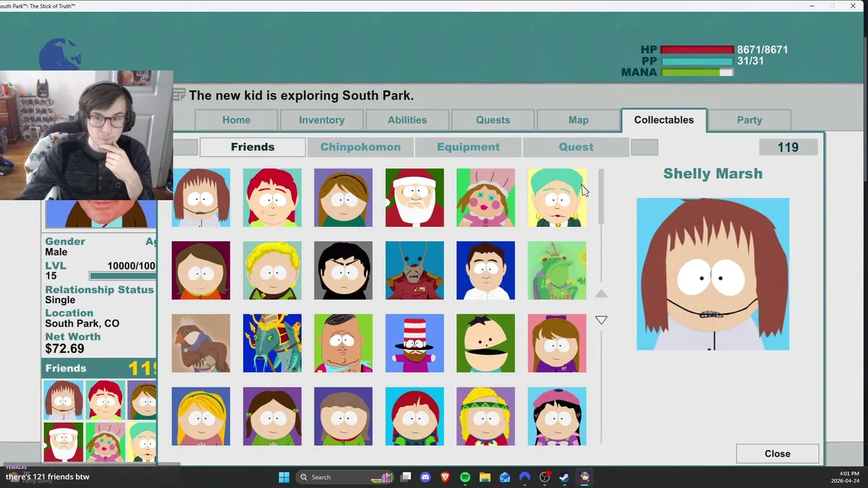Select the brown-haired woman portrait on purple, first row
Image resolution: width=868 pixels, height=488 pixels.
tap(343, 197)
